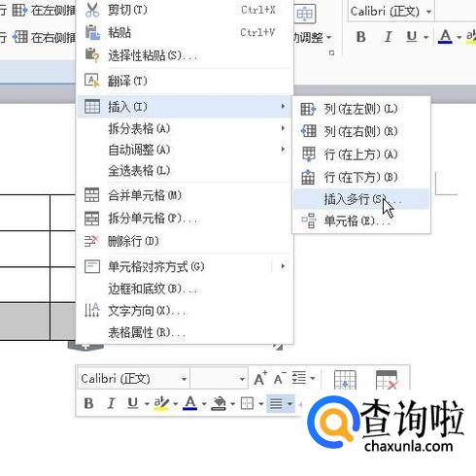476x476 pixels.
Task: Toggle Underline in the floating mini toolbar
Action: click(132, 403)
